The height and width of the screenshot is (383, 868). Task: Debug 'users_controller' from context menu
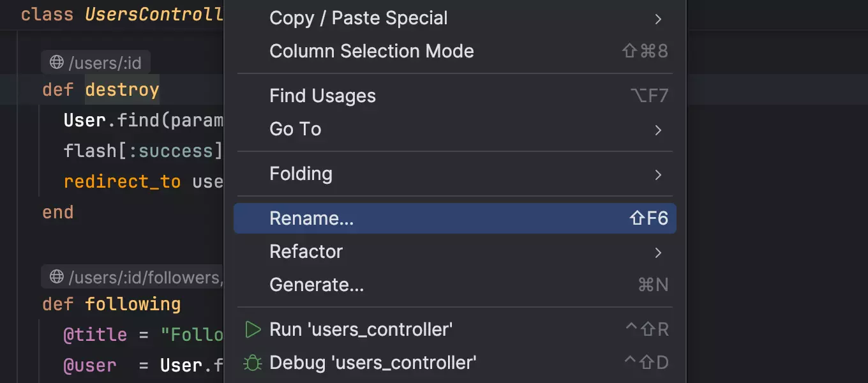[x=373, y=363]
